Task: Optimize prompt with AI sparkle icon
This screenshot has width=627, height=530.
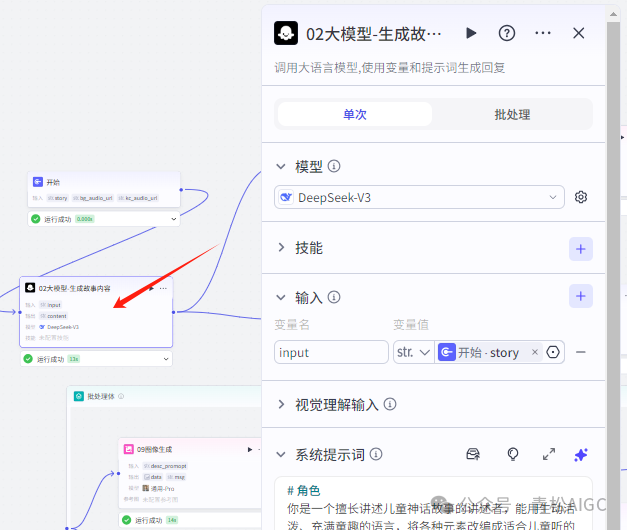Action: 581,454
